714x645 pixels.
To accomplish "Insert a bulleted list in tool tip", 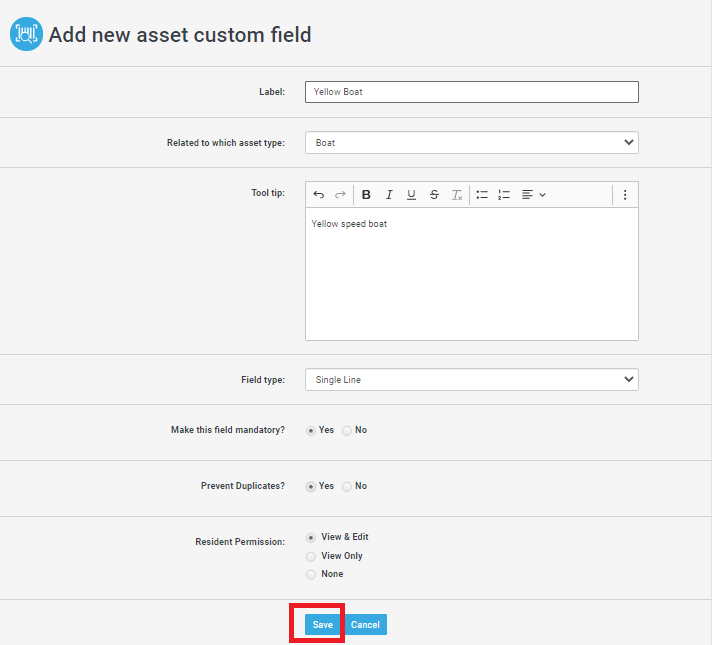I will 482,195.
